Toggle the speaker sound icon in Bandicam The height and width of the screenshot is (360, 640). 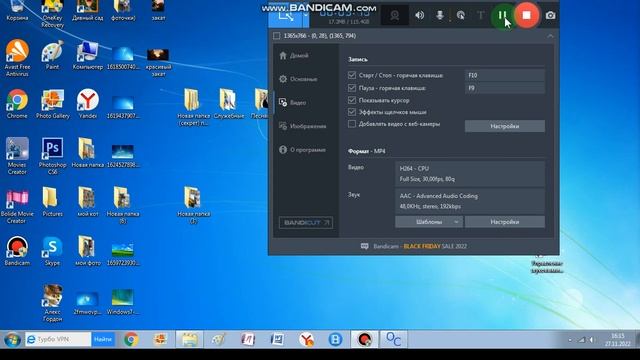419,16
